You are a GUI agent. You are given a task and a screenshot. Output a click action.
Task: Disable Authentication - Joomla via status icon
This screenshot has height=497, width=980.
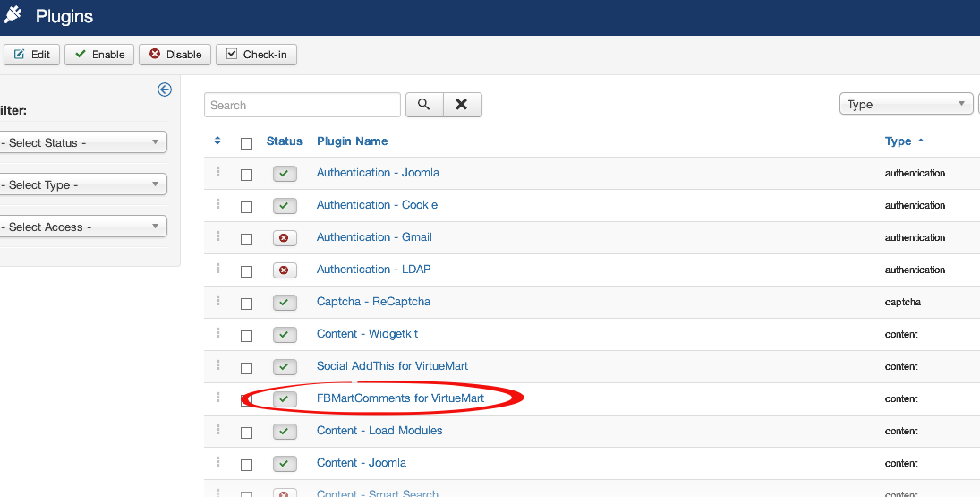tap(285, 174)
